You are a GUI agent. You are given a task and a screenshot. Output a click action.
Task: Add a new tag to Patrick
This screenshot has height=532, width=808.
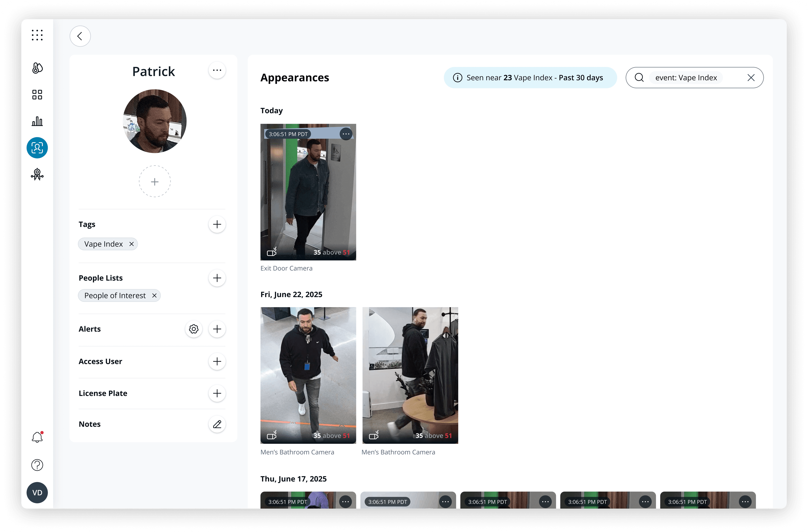tap(217, 224)
